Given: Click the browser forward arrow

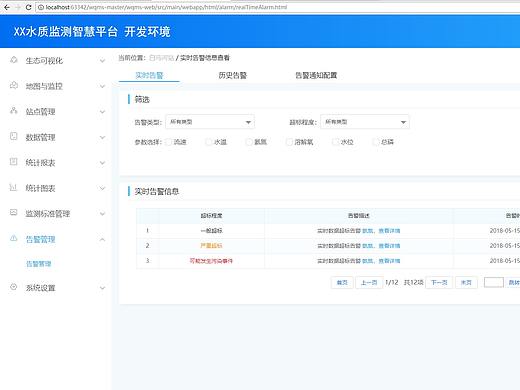Looking at the screenshot, I should 17,7.
